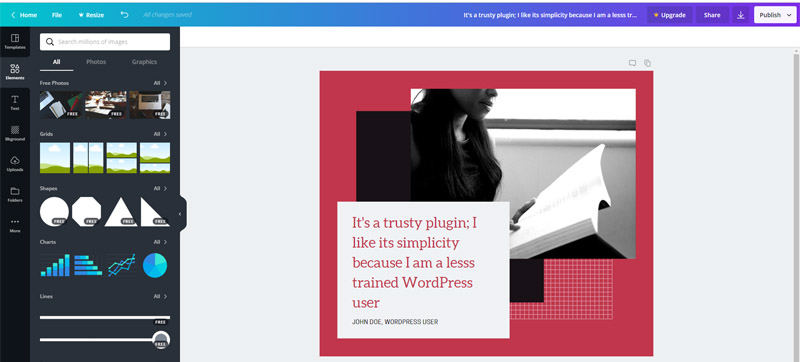The image size is (800, 362).
Task: Click the download icon in top bar
Action: (x=741, y=15)
